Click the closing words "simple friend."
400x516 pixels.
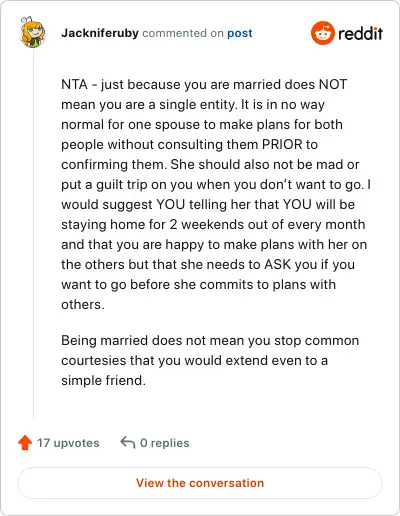tap(103, 380)
